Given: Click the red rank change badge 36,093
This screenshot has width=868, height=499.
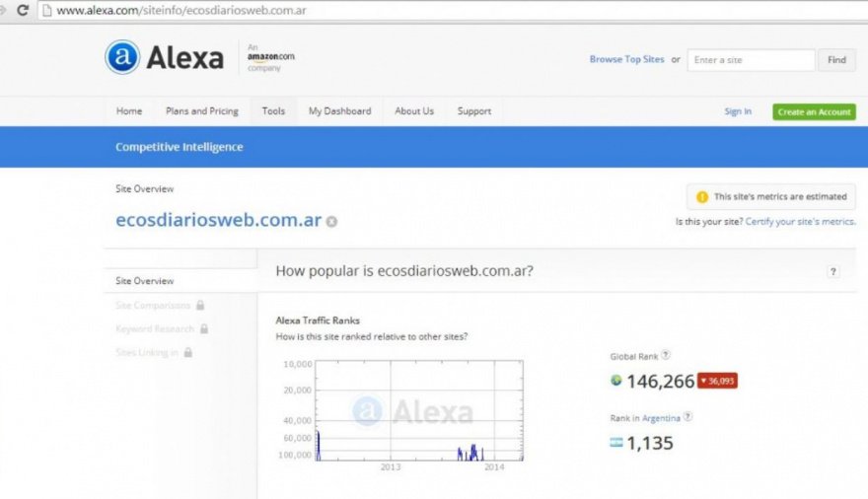Looking at the screenshot, I should click(717, 381).
